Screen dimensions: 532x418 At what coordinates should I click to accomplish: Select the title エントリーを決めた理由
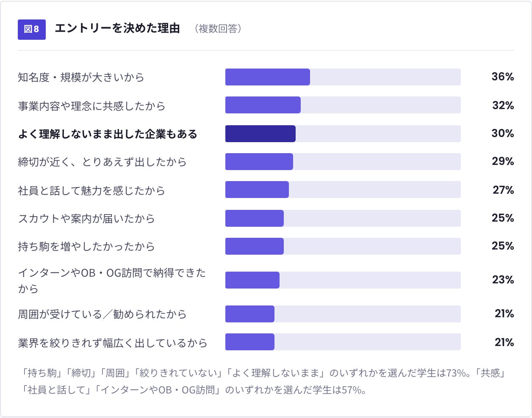pyautogui.click(x=117, y=28)
